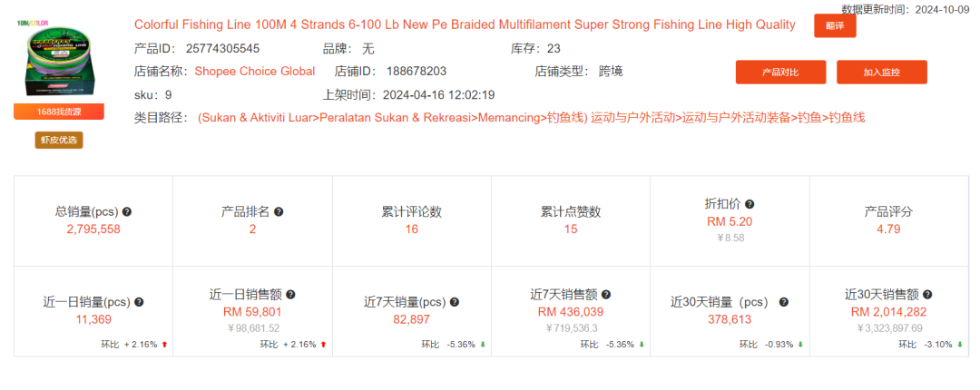Viewport: 980px width, 390px height.
Task: Click help icon next to 近30天销量
Action: click(x=784, y=302)
